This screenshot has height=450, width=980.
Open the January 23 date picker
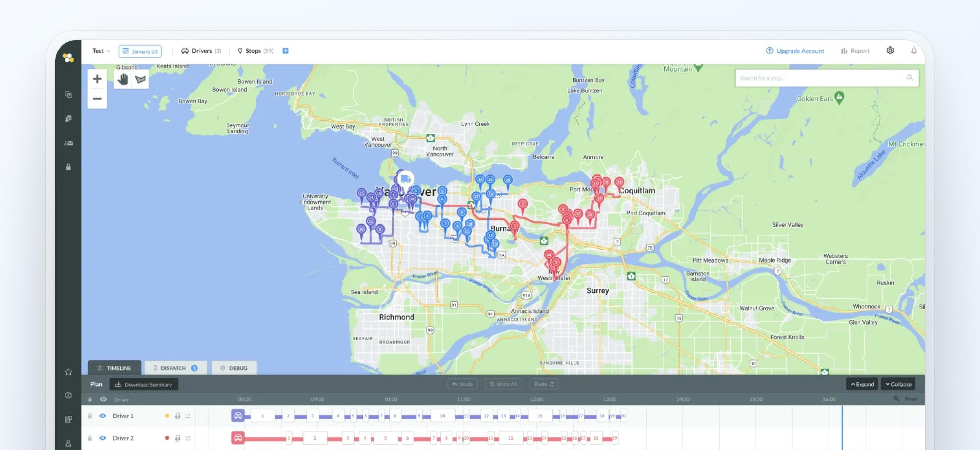[140, 51]
